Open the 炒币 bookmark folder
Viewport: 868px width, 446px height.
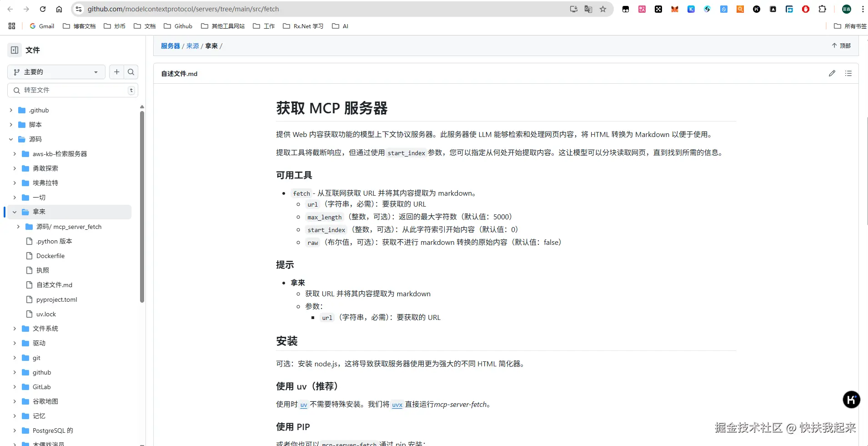tap(115, 26)
